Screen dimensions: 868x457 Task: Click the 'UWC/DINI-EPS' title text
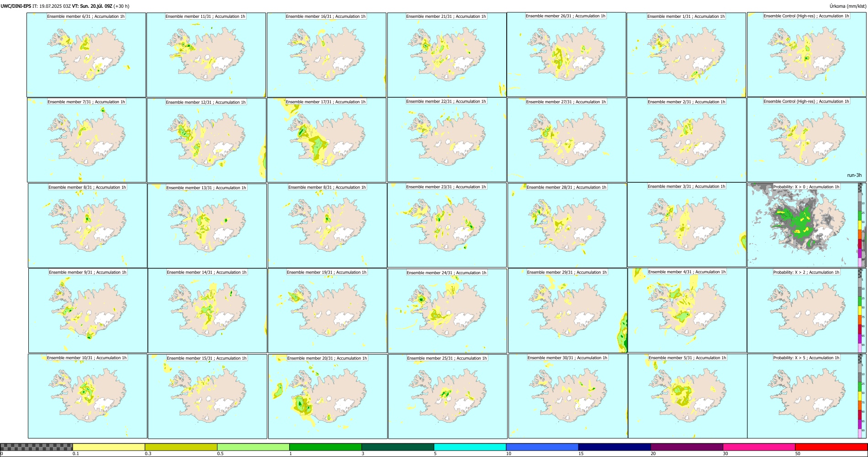(x=16, y=6)
